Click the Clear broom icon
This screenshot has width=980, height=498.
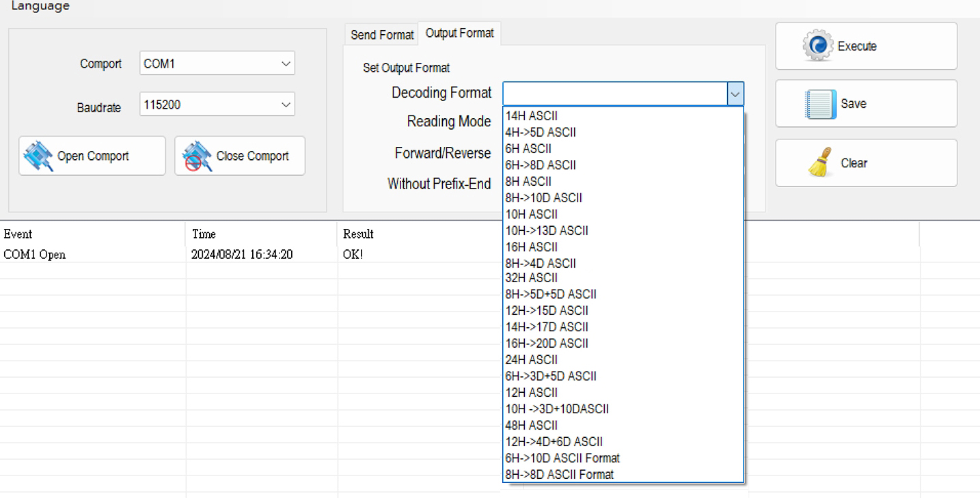coord(820,163)
